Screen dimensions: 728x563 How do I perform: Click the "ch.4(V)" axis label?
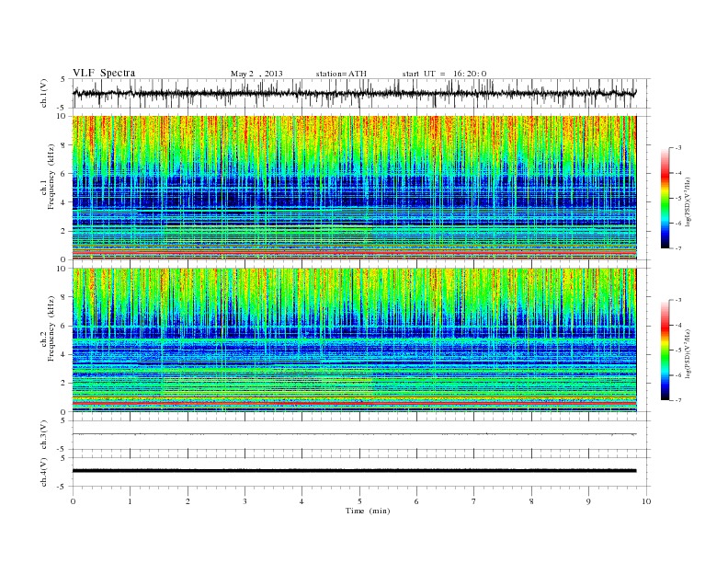(44, 472)
